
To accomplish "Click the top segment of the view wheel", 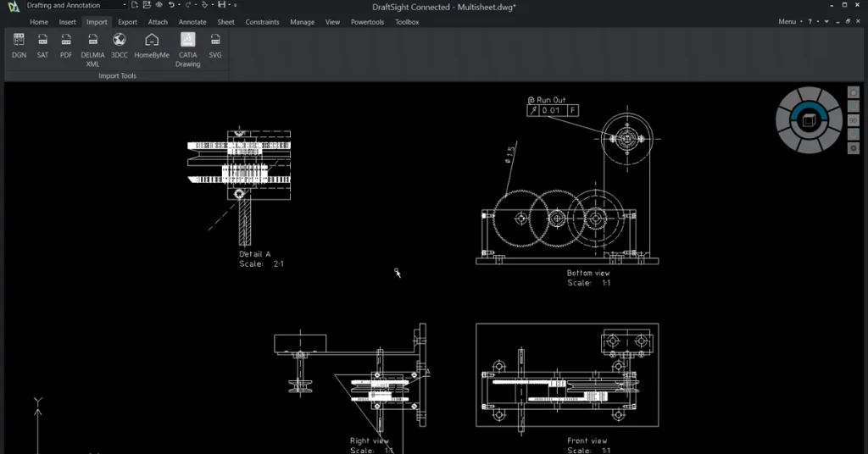I will [x=809, y=93].
